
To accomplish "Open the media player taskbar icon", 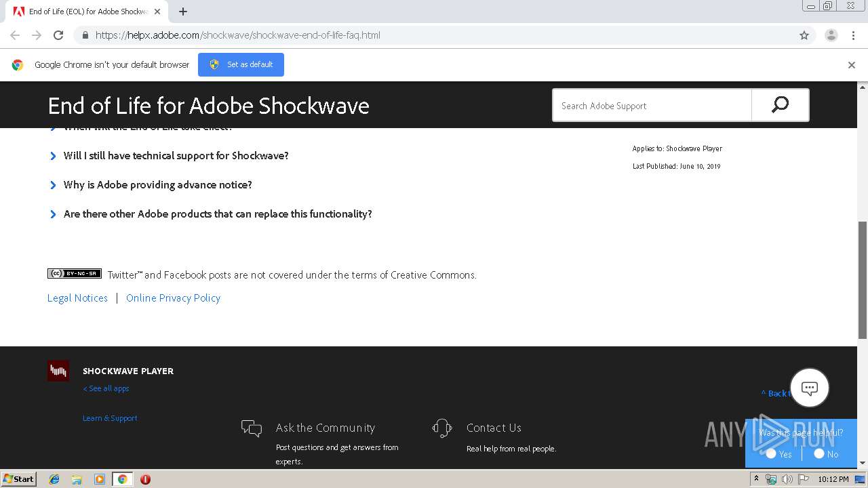I will (x=100, y=479).
